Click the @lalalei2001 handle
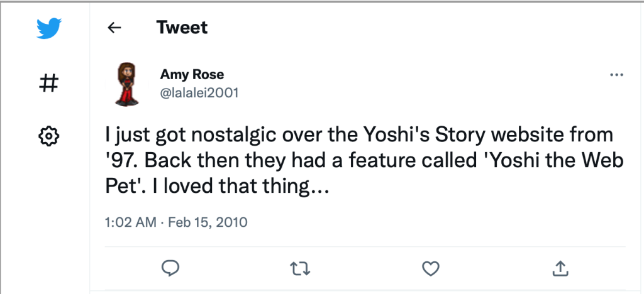Screen dimensions: 644x294 (199, 92)
